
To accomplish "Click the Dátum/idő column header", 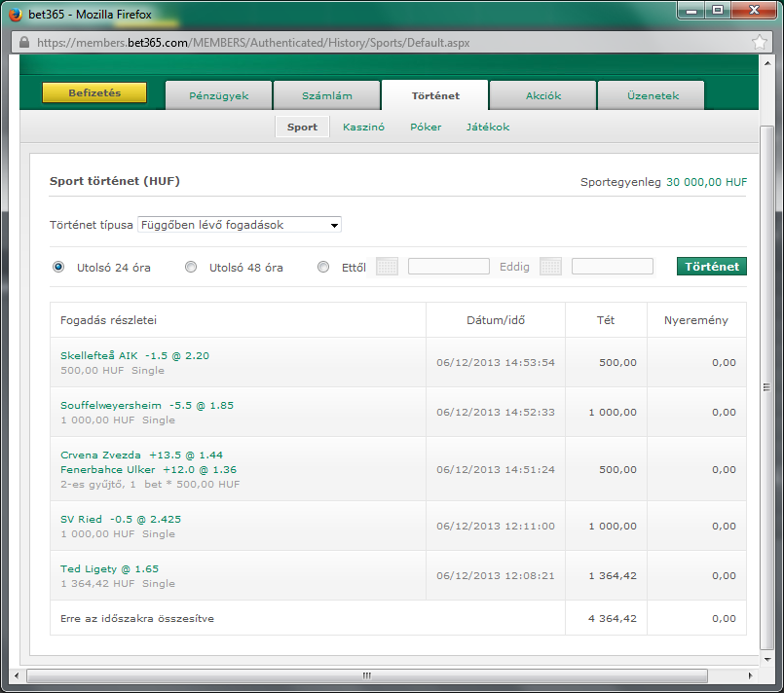I will point(496,320).
